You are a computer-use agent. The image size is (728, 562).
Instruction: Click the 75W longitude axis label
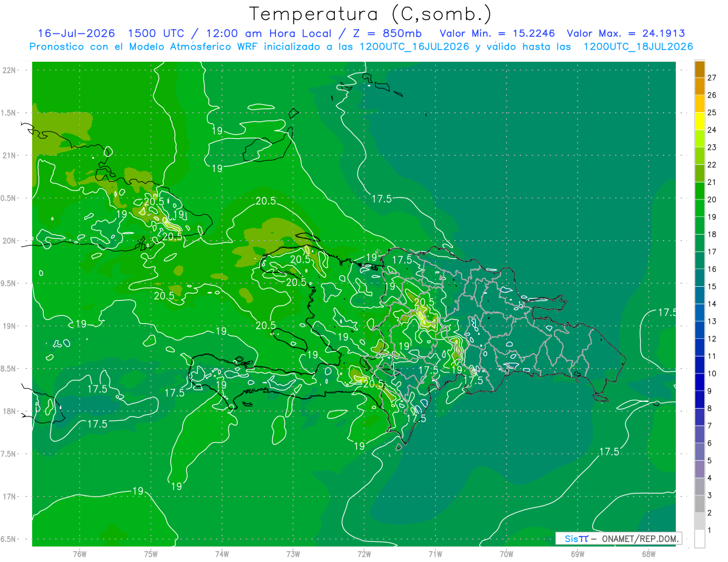(151, 554)
